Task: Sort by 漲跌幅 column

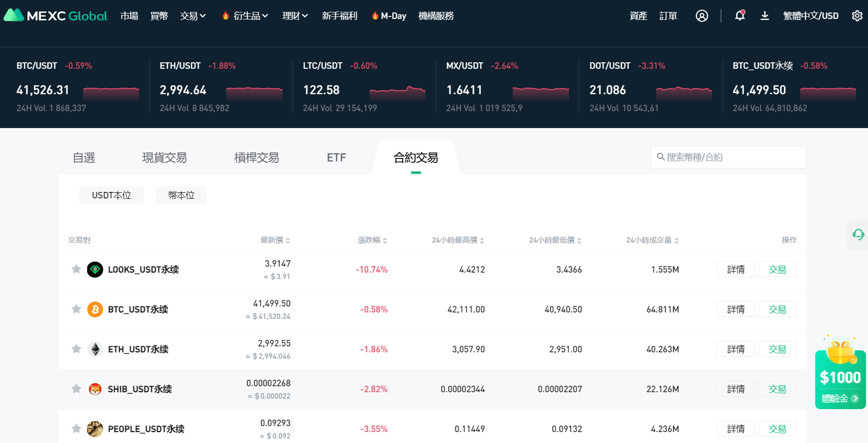Action: pos(372,240)
